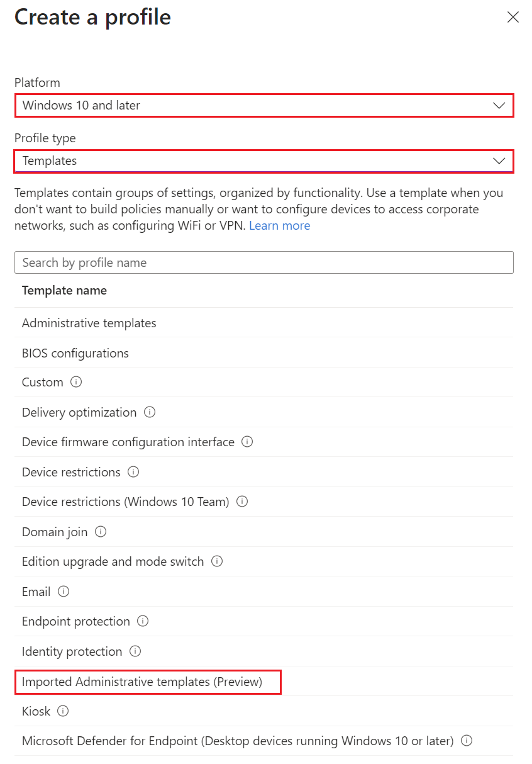532x764 pixels.
Task: Choose the BIOS configurations template
Action: click(x=75, y=353)
